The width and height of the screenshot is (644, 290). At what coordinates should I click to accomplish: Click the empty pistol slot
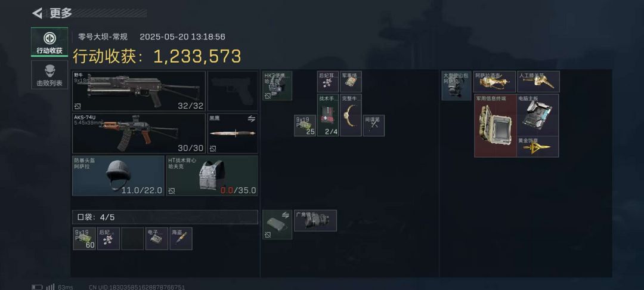point(233,91)
